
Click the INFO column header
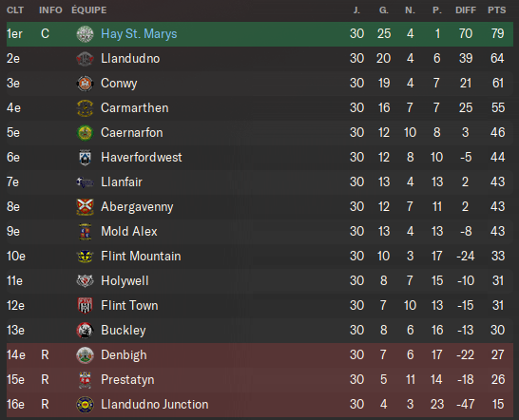(x=50, y=10)
